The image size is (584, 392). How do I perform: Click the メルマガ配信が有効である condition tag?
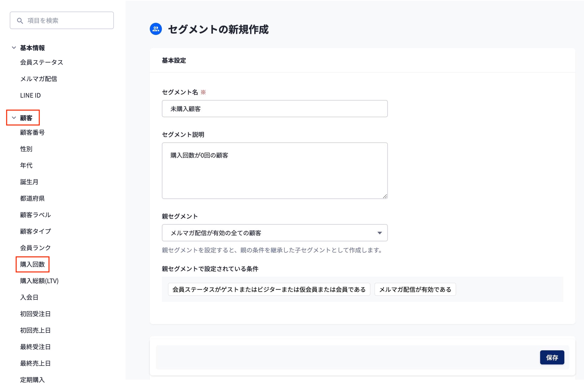[x=415, y=289]
